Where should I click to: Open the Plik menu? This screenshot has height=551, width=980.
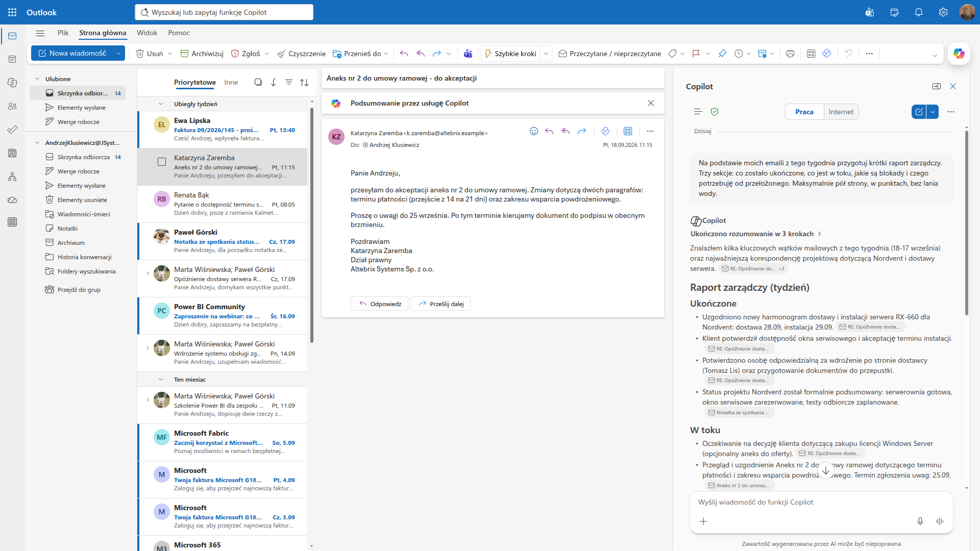[63, 33]
